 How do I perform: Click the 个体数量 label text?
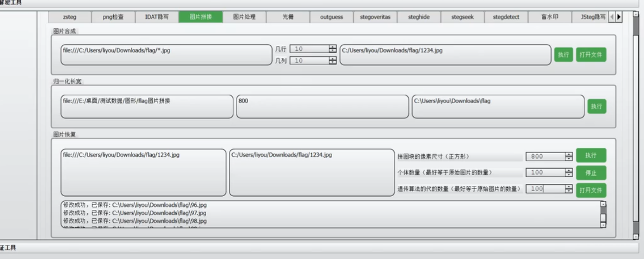[445, 173]
